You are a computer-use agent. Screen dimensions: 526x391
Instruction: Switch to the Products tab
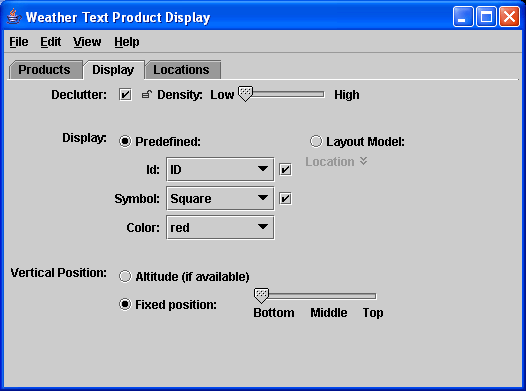click(x=45, y=70)
